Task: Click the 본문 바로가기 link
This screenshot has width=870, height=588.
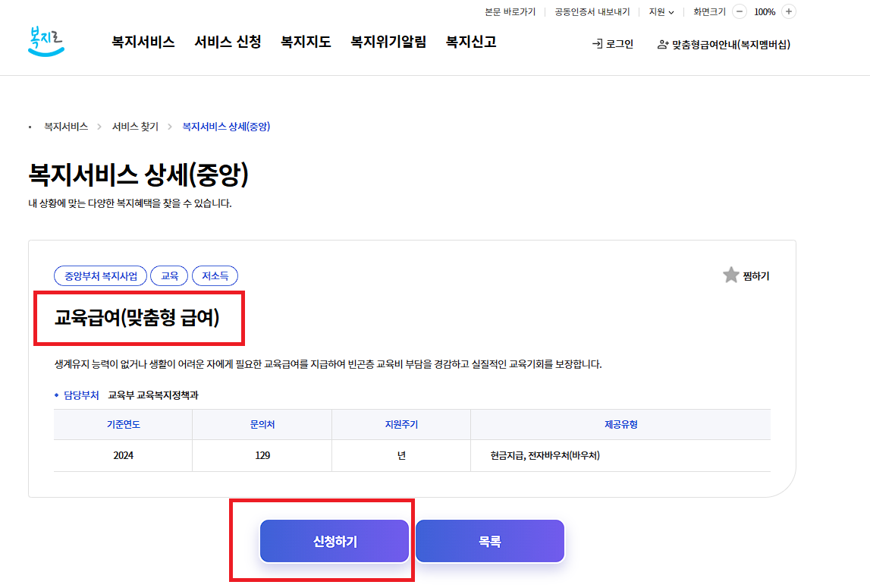Action: [509, 11]
